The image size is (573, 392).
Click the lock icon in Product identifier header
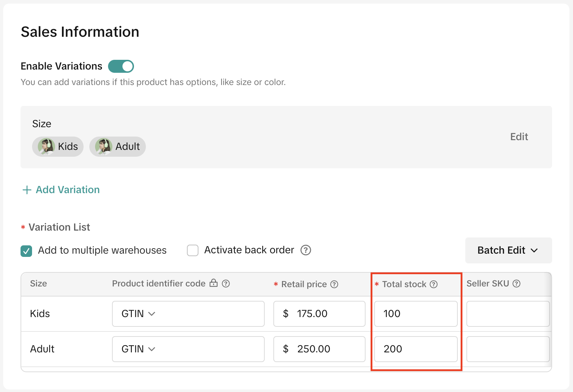pyautogui.click(x=214, y=283)
